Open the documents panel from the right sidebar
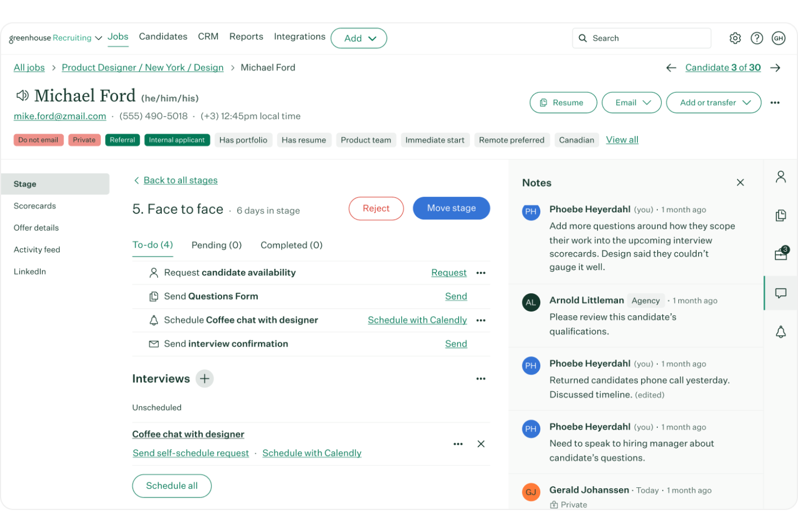798x532 pixels. tap(780, 215)
